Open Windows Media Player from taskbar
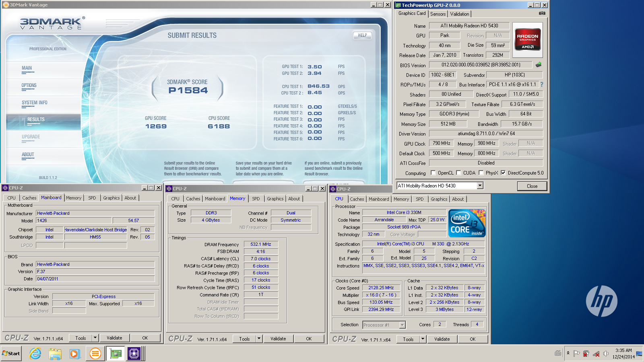 (75, 354)
